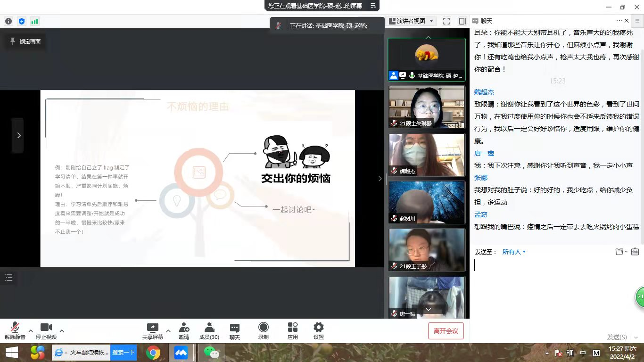
Task: Unmute the microphone
Action: [x=15, y=331]
